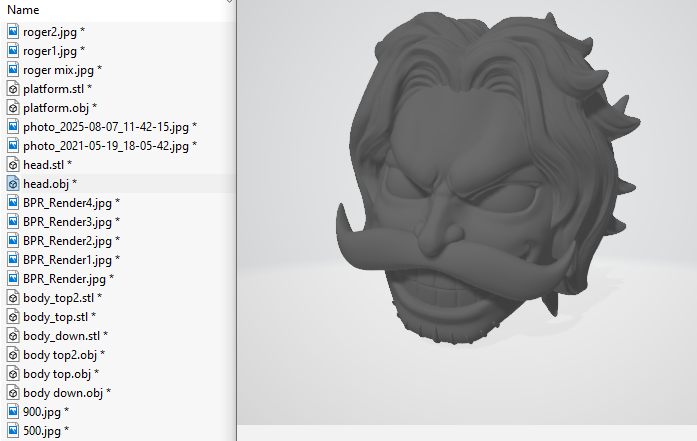This screenshot has height=441, width=697.
Task: Click the image icon of 900.jpg
Action: [13, 412]
